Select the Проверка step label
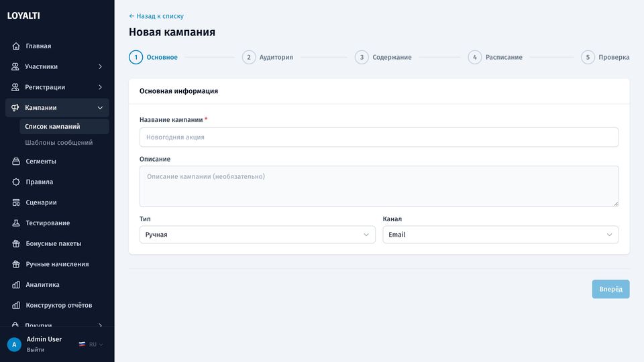644x362 pixels. pyautogui.click(x=614, y=57)
